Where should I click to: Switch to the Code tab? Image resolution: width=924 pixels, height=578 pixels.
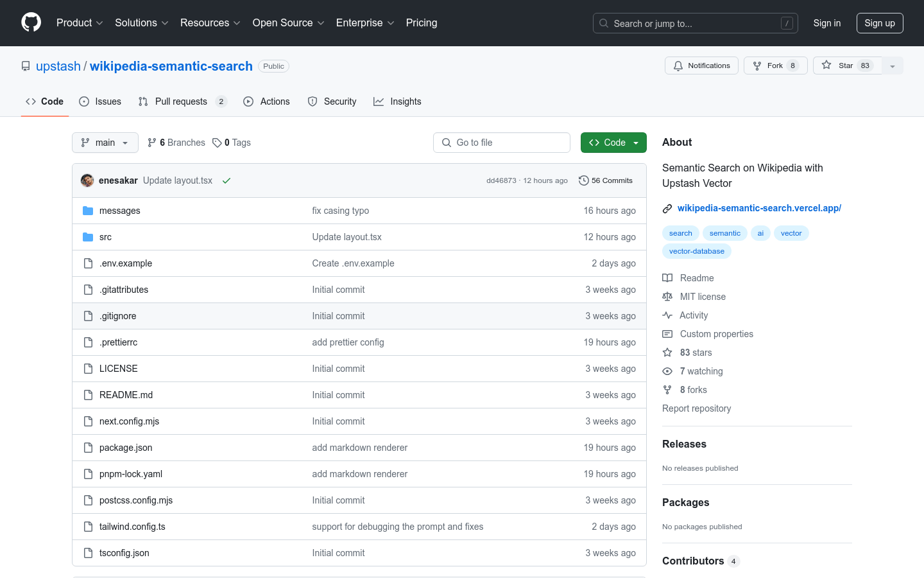[45, 101]
